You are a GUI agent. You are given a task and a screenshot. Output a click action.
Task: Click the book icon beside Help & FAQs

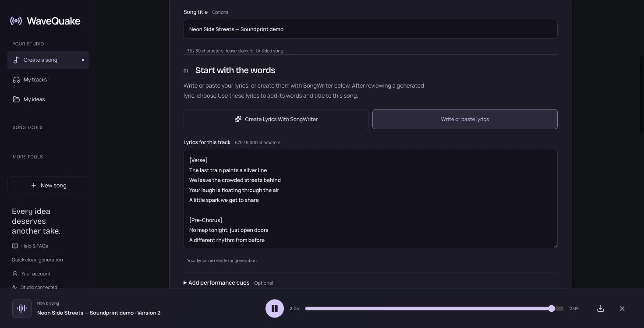click(x=15, y=246)
